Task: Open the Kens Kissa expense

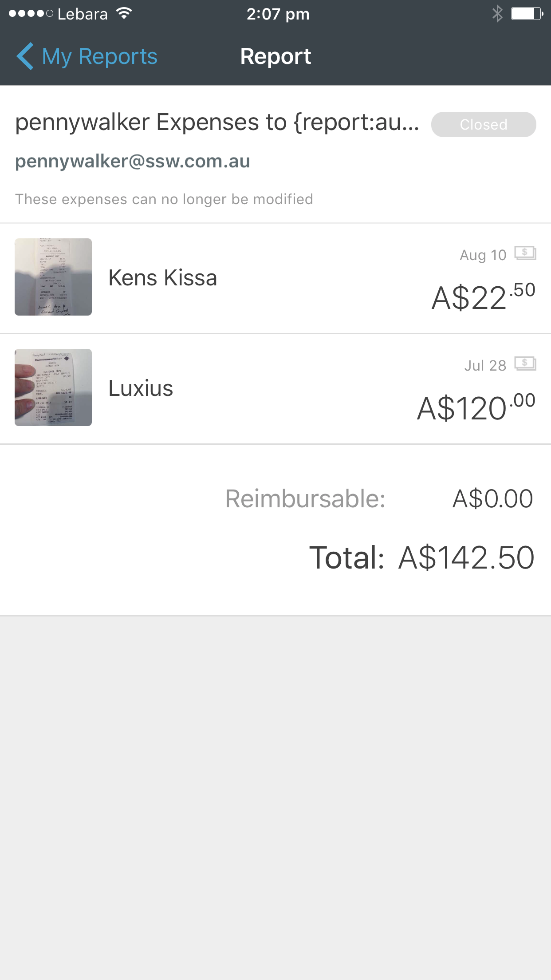Action: [163, 278]
